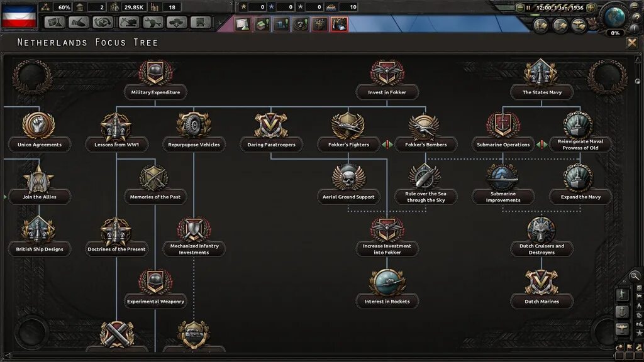Open the world tension globe
644x362 pixels.
pos(615,18)
